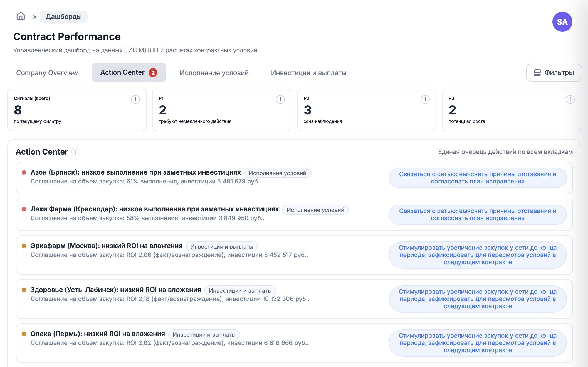
Task: Click the filter icon inside the Фильтры button
Action: [537, 72]
